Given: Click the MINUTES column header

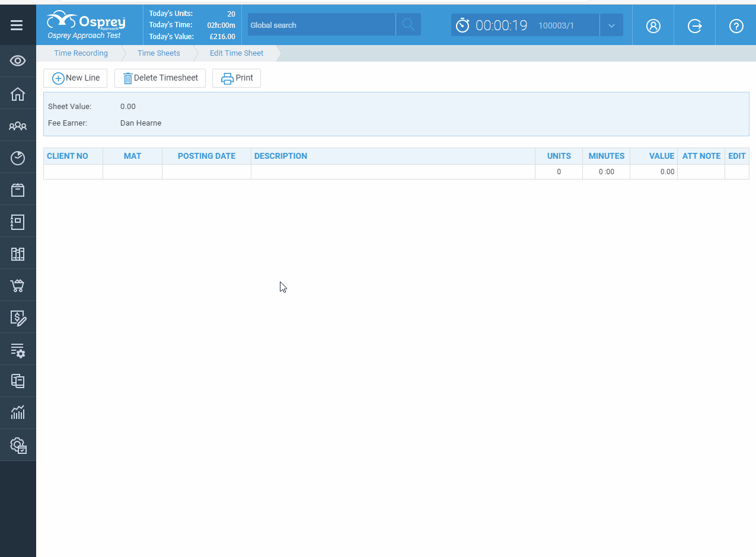Looking at the screenshot, I should pos(607,156).
